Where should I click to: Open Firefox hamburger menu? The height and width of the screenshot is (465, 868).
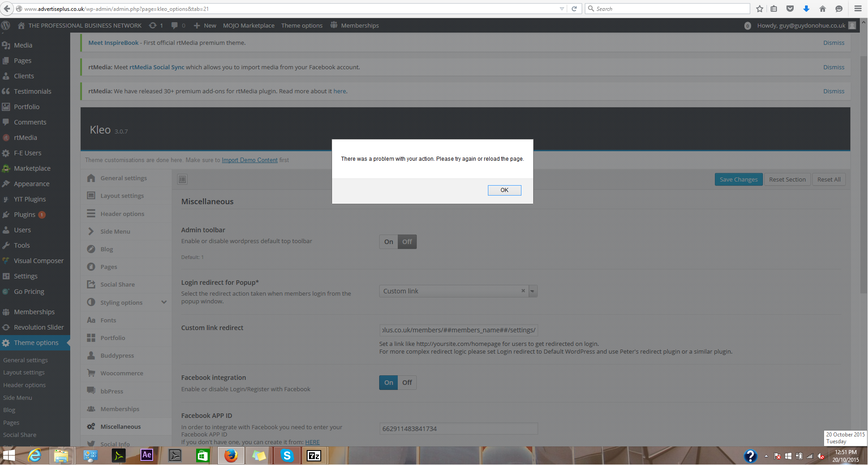click(858, 9)
